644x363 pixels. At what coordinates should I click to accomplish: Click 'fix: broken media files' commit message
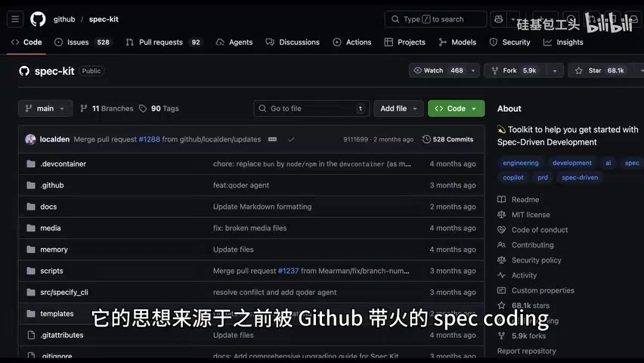point(249,228)
